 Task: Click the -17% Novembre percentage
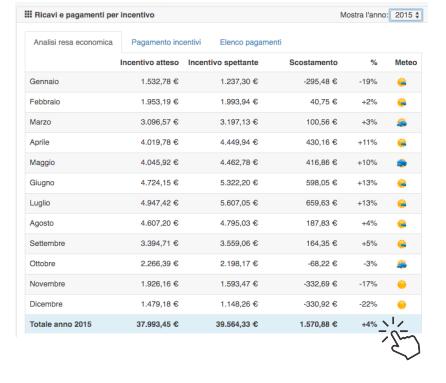(x=368, y=284)
